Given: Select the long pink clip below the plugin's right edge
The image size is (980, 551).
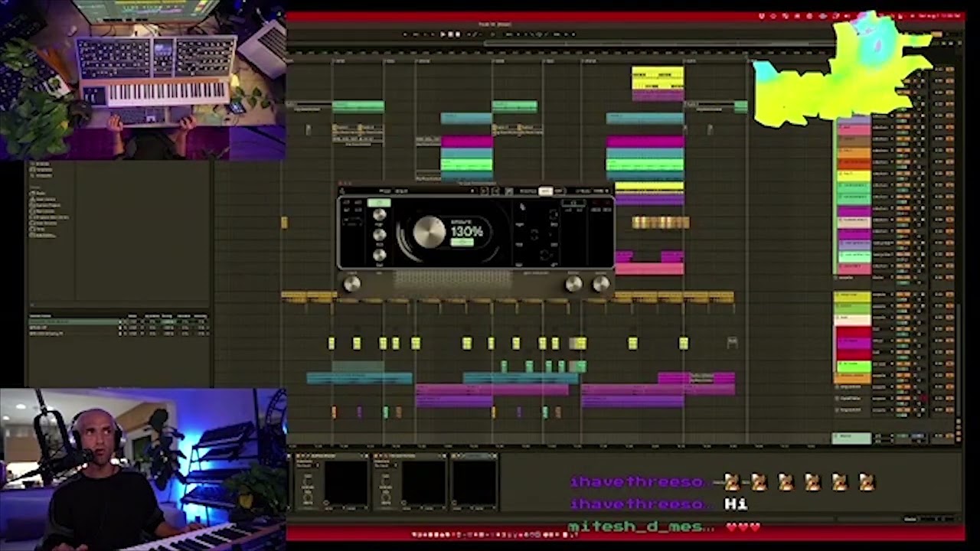Looking at the screenshot, I should [x=649, y=269].
